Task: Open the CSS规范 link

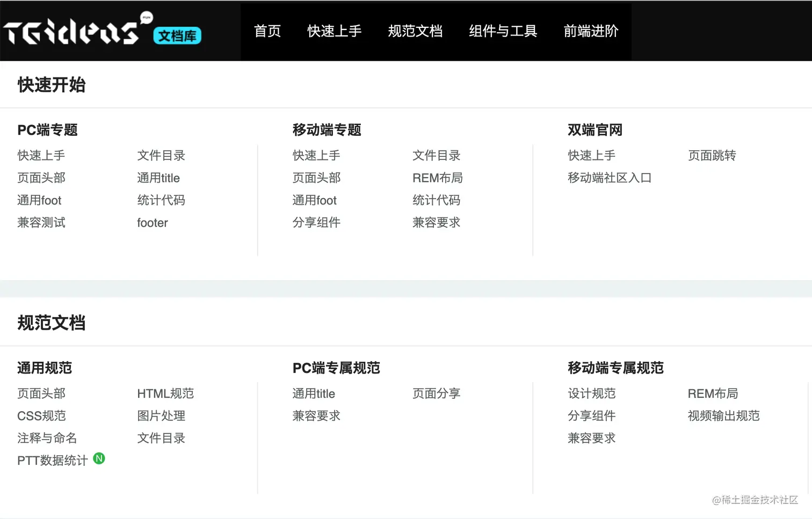Action: click(41, 416)
